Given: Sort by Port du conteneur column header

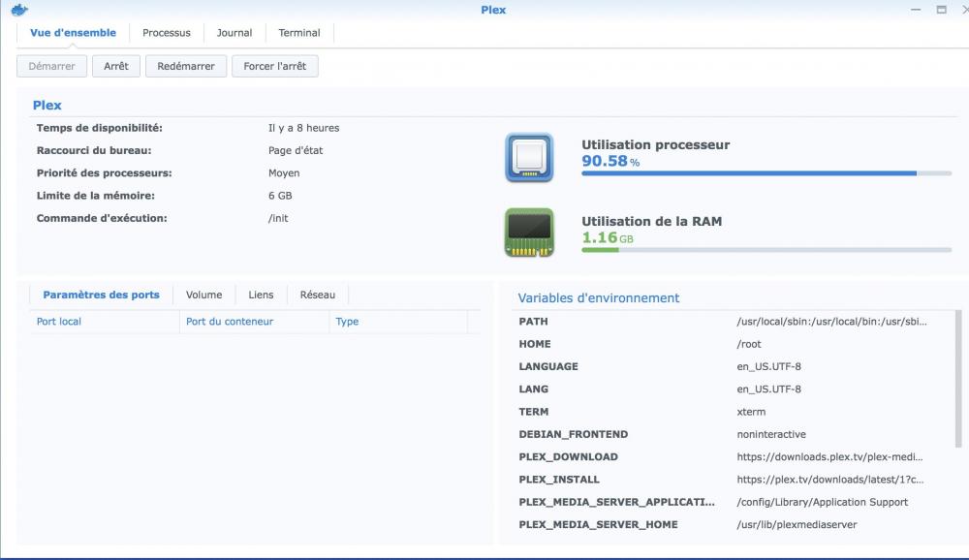Looking at the screenshot, I should point(254,322).
